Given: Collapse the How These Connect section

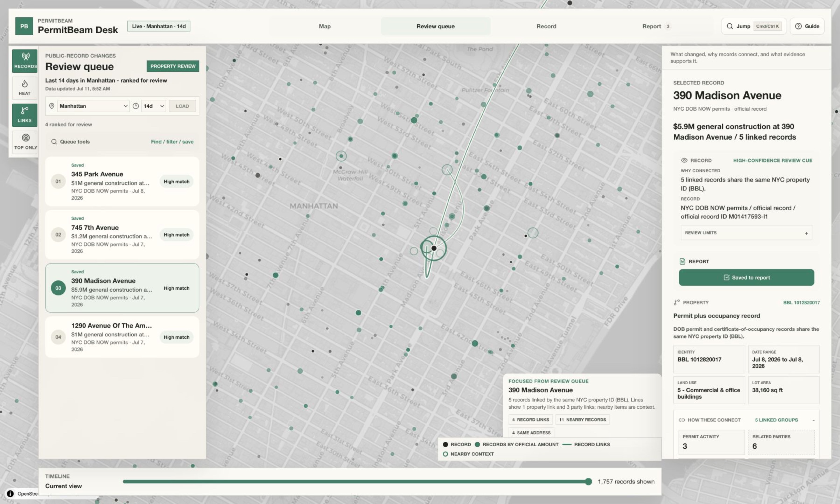Looking at the screenshot, I should pyautogui.click(x=813, y=420).
